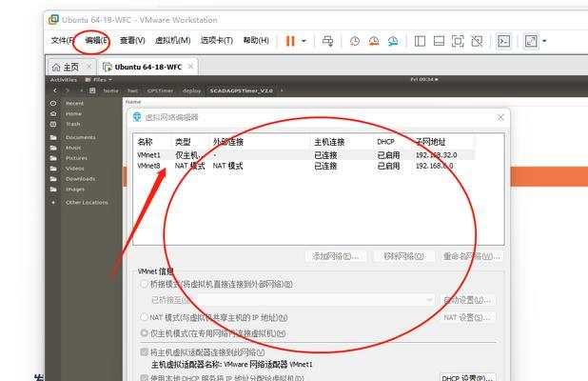Image resolution: width=588 pixels, height=381 pixels.
Task: Select the 仅主机模式 radio button
Action: point(144,333)
